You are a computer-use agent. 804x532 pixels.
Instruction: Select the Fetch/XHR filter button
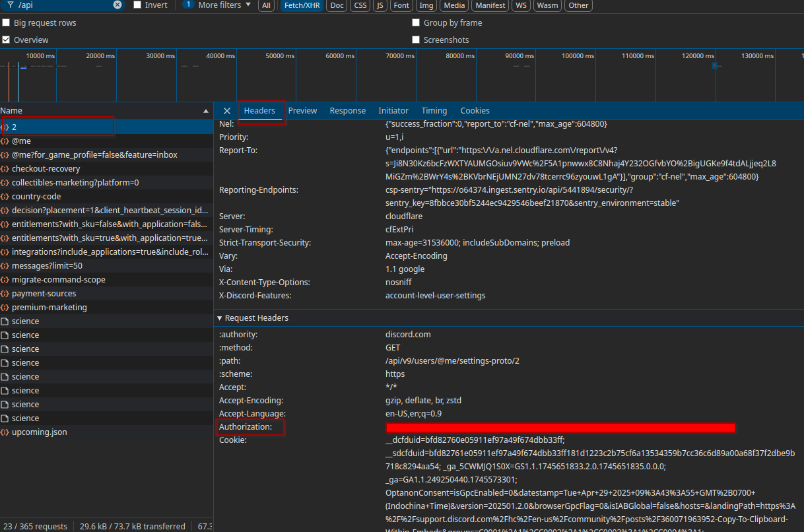301,5
